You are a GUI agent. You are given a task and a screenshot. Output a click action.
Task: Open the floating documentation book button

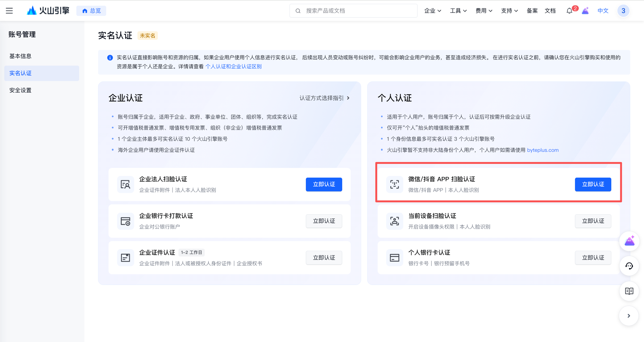pos(629,291)
